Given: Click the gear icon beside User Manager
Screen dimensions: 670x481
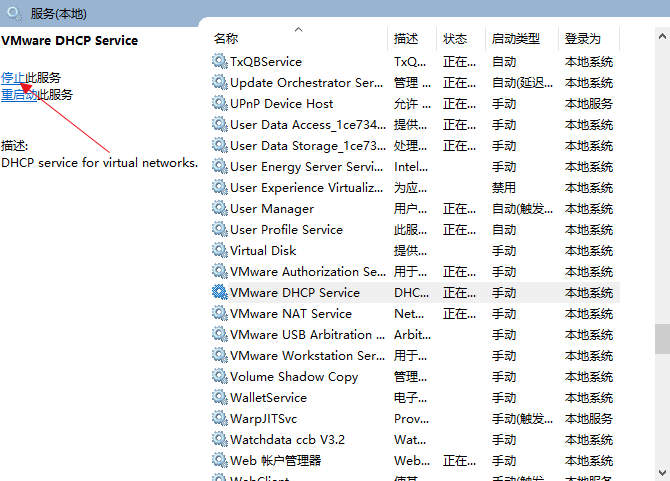Looking at the screenshot, I should coord(220,208).
